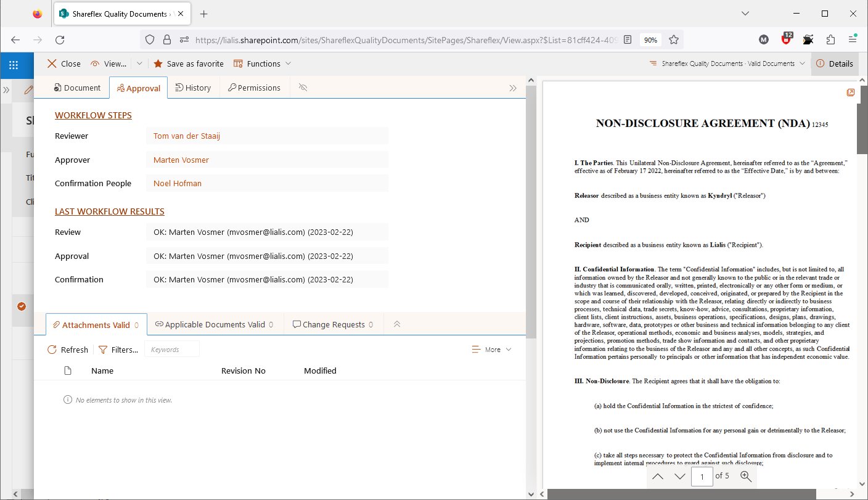Open the Extensions puzzle icon
Screen dimensions: 868x500
pos(830,39)
